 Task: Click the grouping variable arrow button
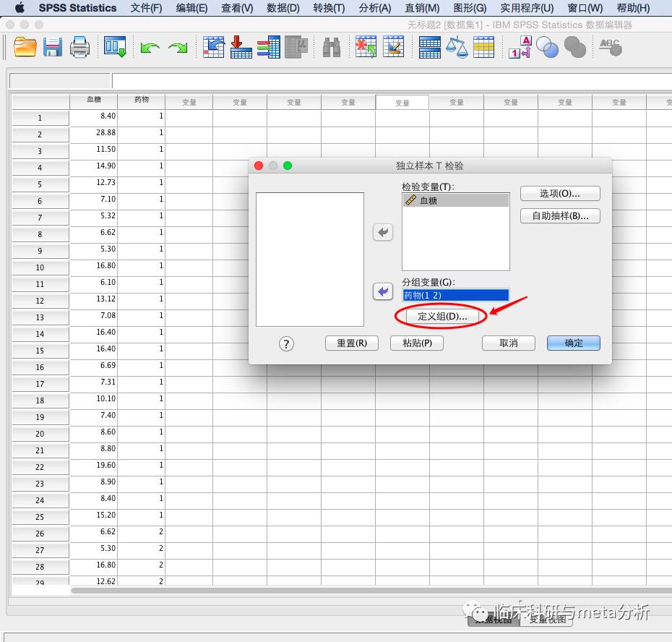(x=383, y=291)
